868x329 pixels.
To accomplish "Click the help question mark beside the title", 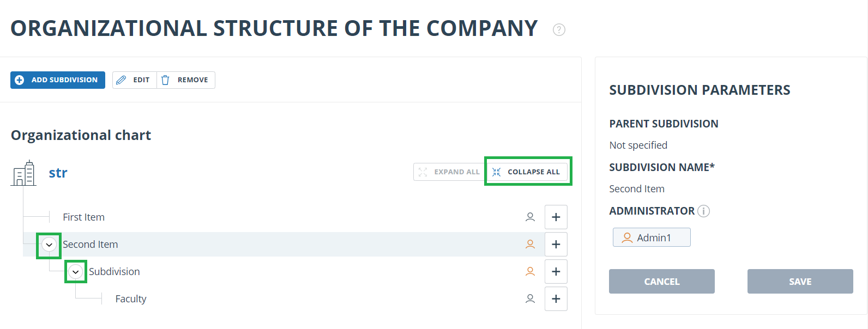I will (x=559, y=29).
